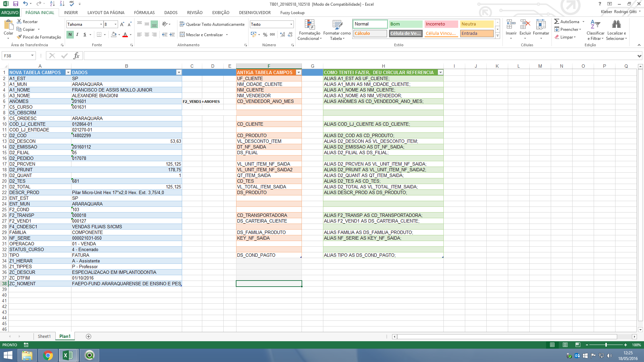The height and width of the screenshot is (362, 644).
Task: Click the Save icon in quick access toolbar
Action: (x=15, y=4)
